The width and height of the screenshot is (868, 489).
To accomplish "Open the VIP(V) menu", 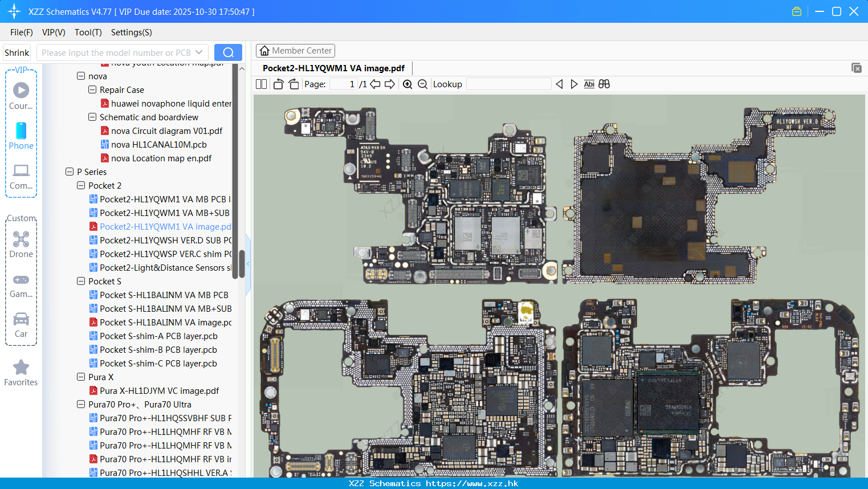I will pos(54,32).
